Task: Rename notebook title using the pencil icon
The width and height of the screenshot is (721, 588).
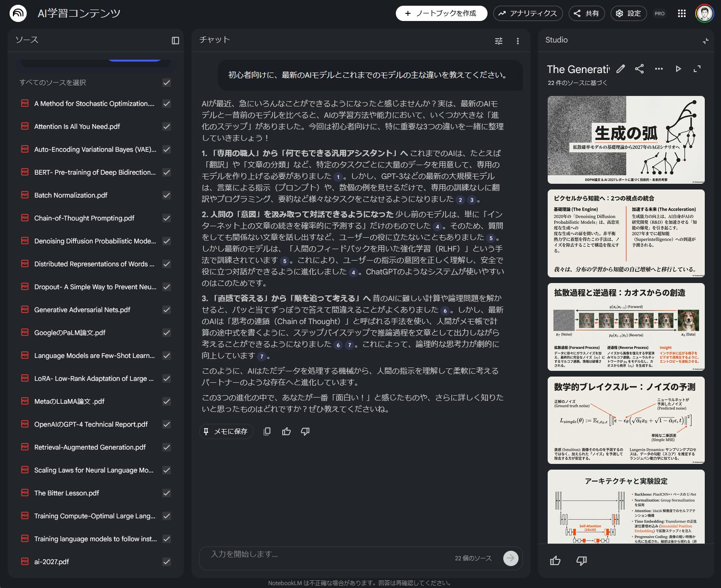Action: click(x=620, y=69)
